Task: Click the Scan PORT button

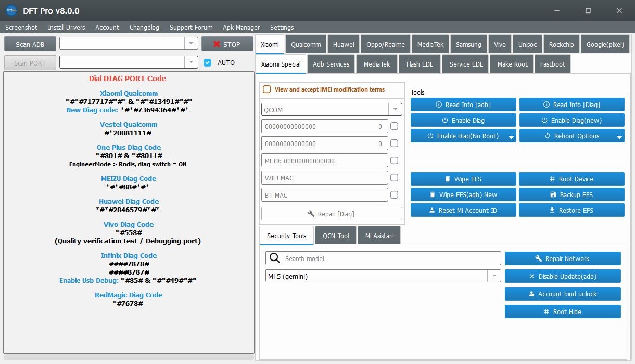Action: tap(30, 63)
